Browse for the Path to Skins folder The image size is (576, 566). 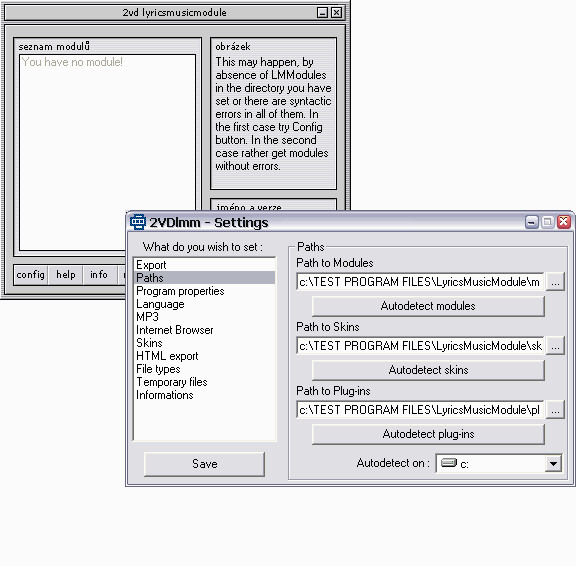click(x=555, y=346)
